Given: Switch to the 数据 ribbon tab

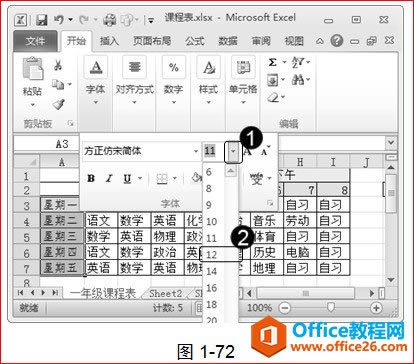Looking at the screenshot, I should [x=228, y=41].
